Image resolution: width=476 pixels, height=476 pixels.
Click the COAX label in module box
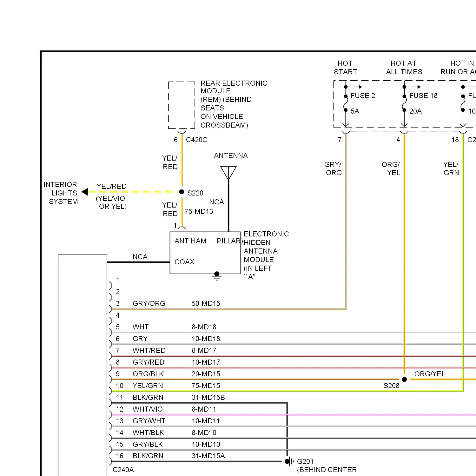click(184, 262)
